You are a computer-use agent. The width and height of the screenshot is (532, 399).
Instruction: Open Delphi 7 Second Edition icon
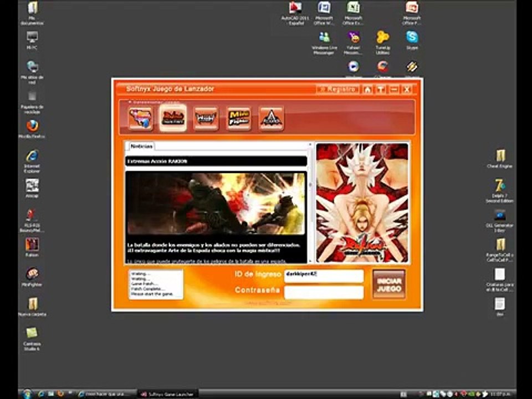pos(499,191)
